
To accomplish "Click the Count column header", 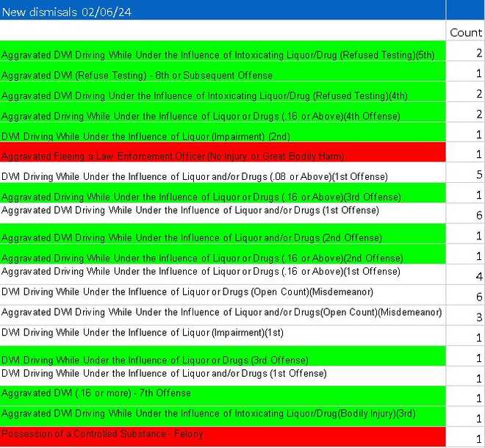I will point(465,32).
